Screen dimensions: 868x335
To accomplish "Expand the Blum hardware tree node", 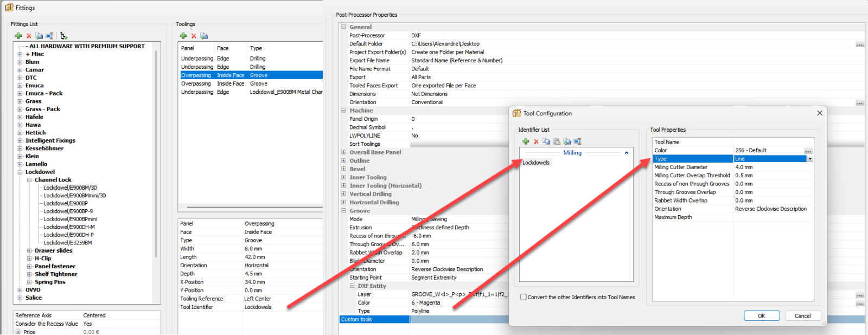I will pos(20,62).
